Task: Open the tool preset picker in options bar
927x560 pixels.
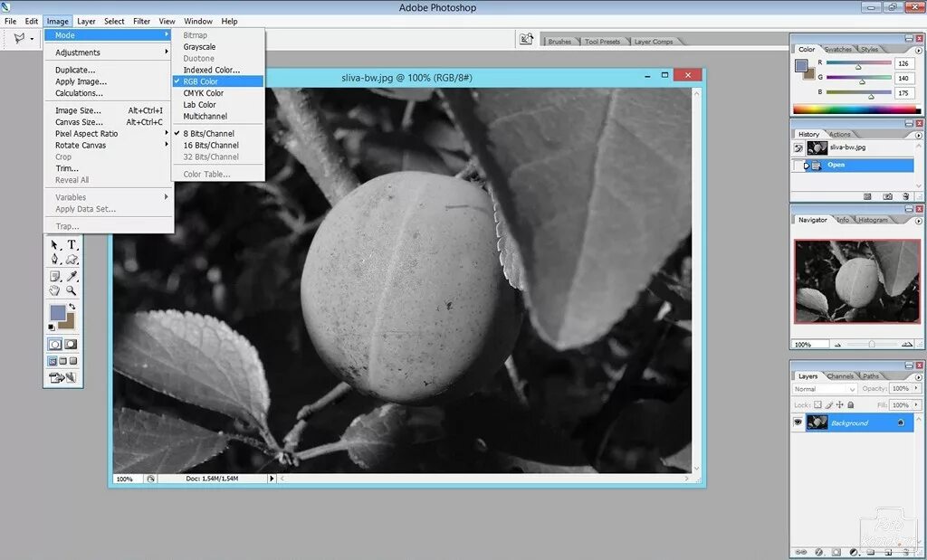Action: click(23, 38)
